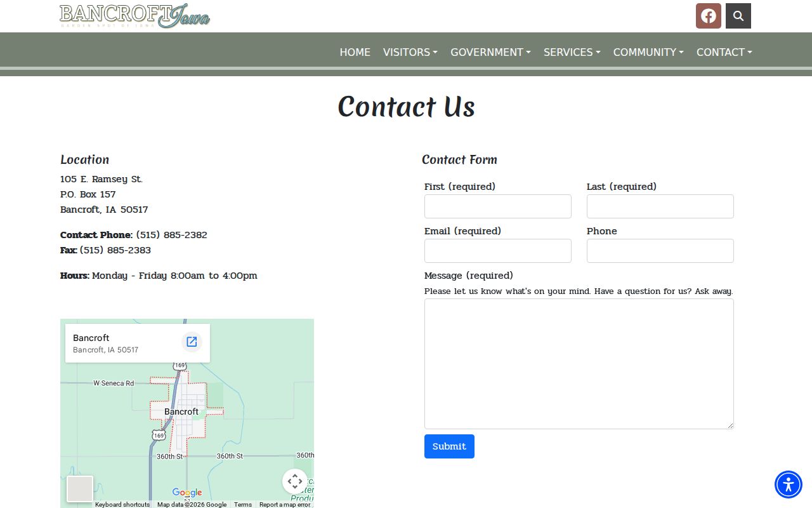Viewport: 812px width, 508px height.
Task: Expand the CONTACT dropdown menu
Action: point(724,52)
